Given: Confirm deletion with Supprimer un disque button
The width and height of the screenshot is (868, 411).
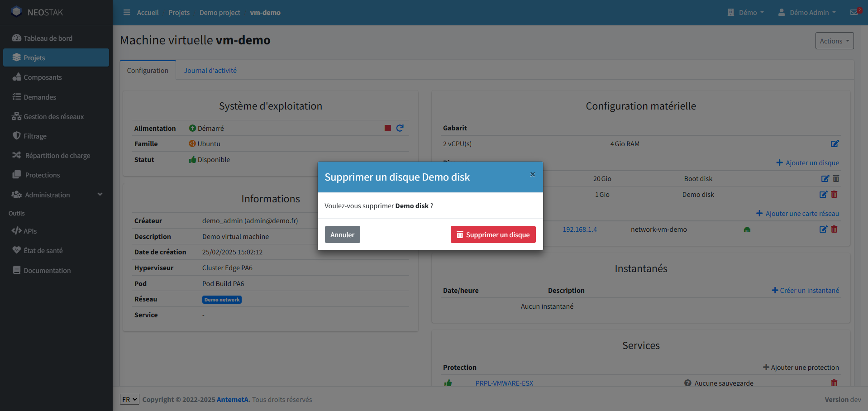Looking at the screenshot, I should tap(493, 234).
